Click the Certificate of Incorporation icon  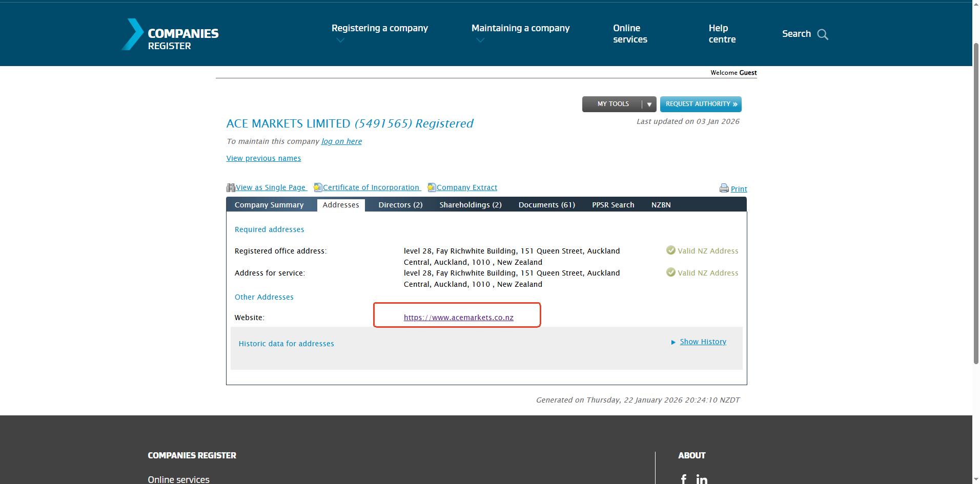(x=318, y=188)
